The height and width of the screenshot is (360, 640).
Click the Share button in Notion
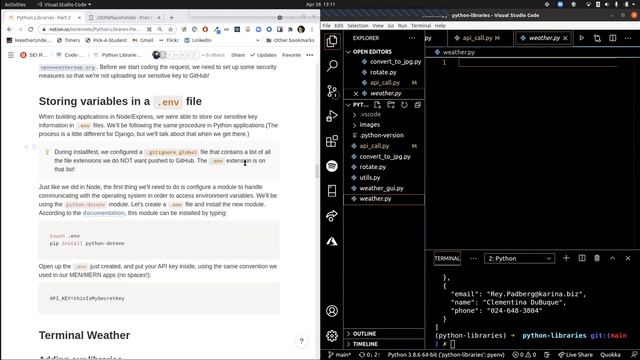(x=238, y=55)
